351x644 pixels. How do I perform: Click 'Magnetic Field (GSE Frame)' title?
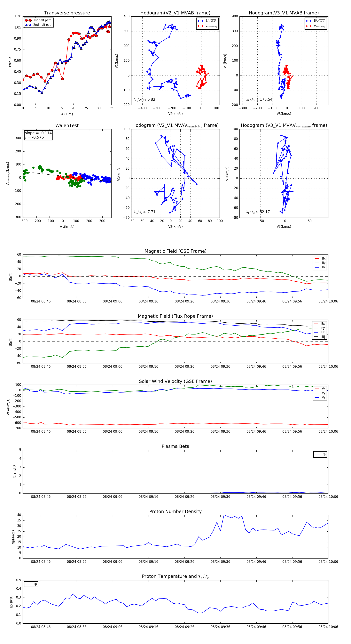click(x=175, y=251)
